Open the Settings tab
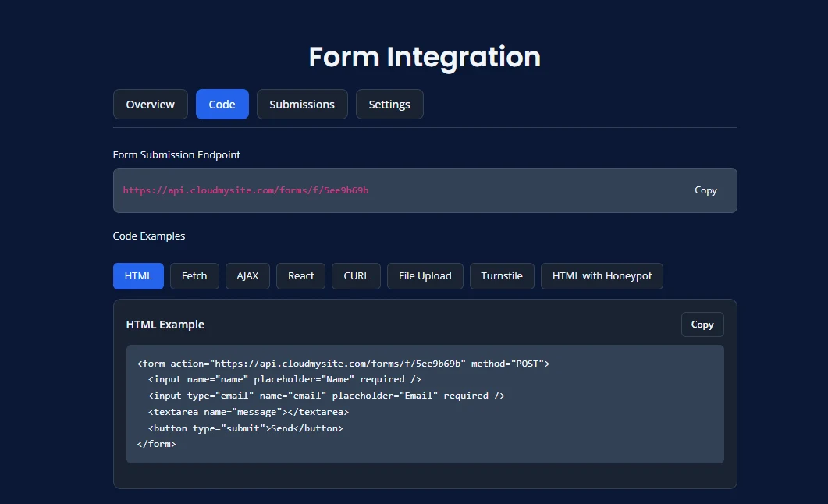 coord(389,104)
